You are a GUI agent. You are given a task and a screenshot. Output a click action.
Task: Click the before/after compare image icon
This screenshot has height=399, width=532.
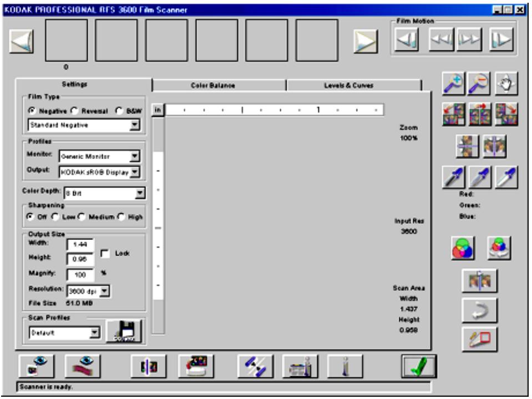pos(479,281)
